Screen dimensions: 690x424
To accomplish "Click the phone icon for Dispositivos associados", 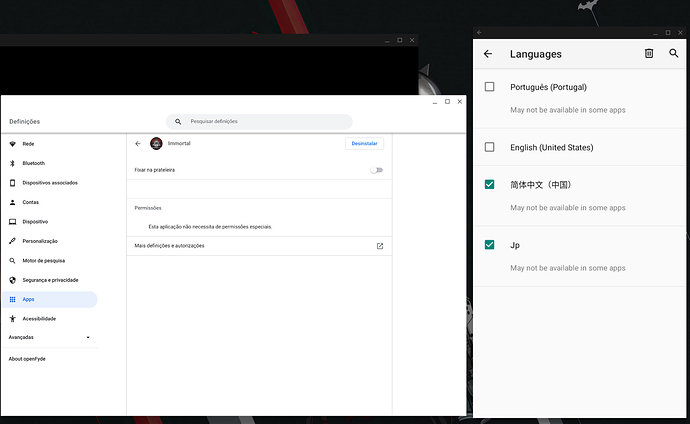I will [12, 183].
